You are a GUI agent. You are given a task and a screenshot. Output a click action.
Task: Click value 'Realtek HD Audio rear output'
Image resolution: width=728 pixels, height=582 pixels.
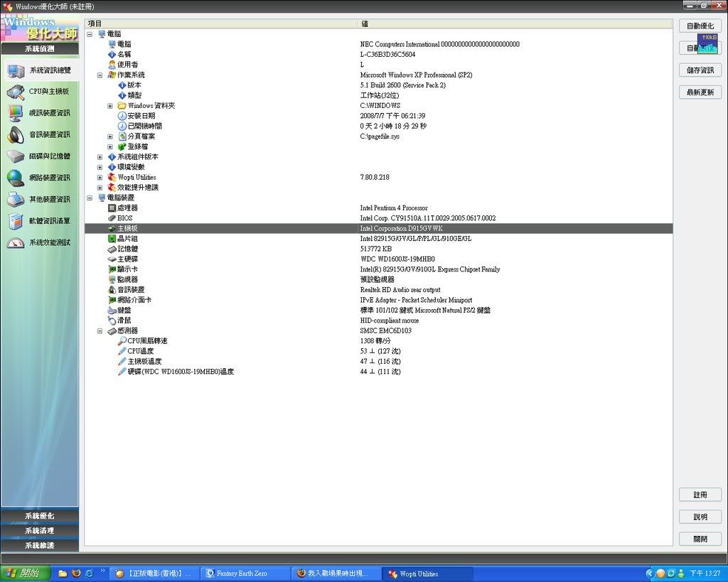coord(400,290)
